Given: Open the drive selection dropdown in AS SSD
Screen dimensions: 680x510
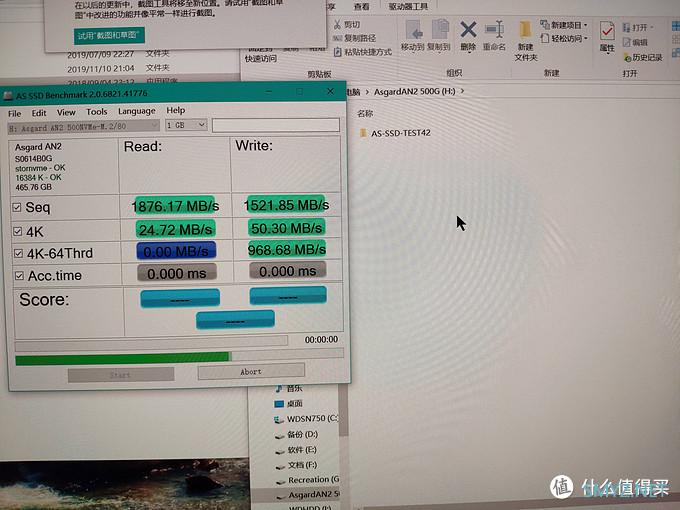Looking at the screenshot, I should click(84, 127).
